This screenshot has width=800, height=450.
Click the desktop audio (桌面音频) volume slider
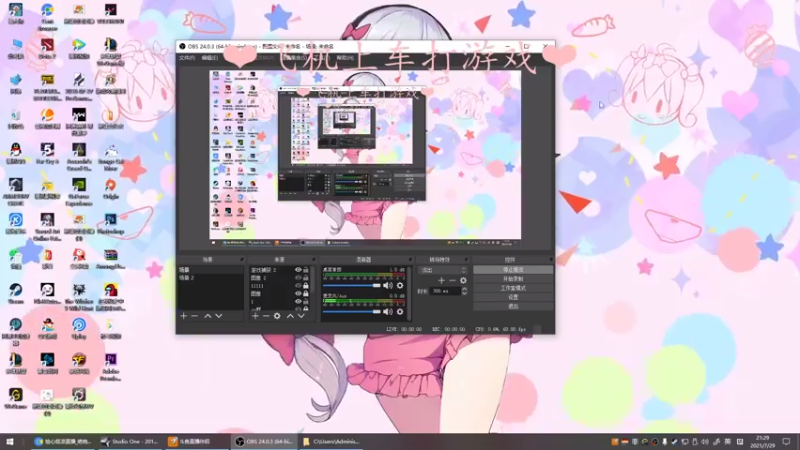pos(352,286)
